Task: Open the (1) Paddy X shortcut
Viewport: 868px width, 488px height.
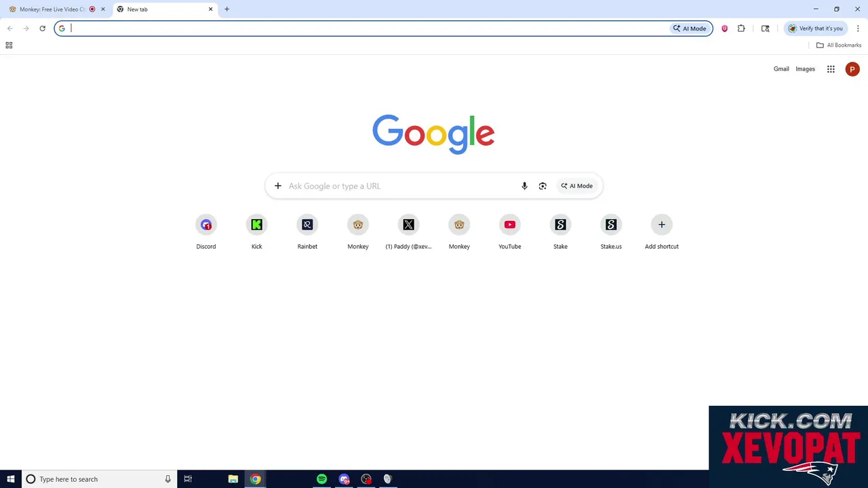Action: coord(408,232)
